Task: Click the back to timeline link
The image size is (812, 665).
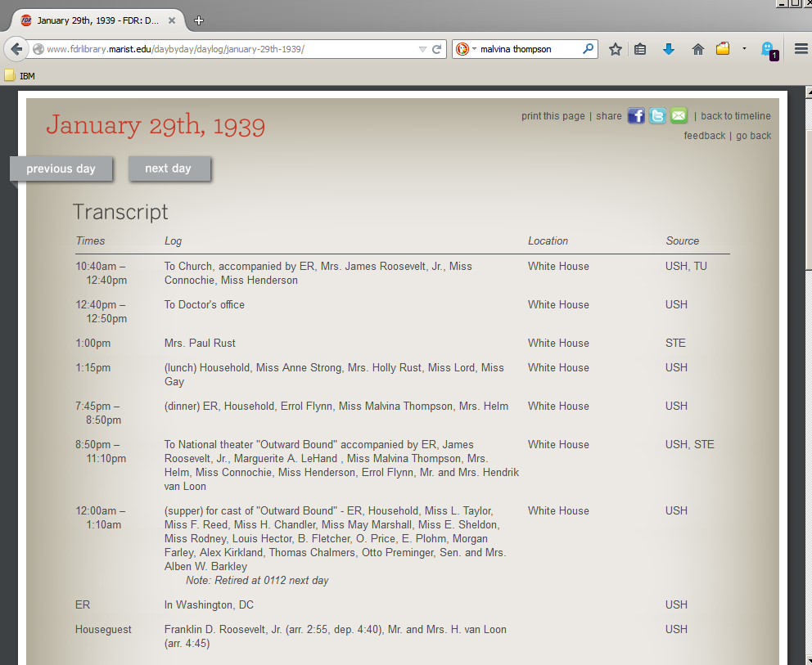Action: pyautogui.click(x=735, y=116)
